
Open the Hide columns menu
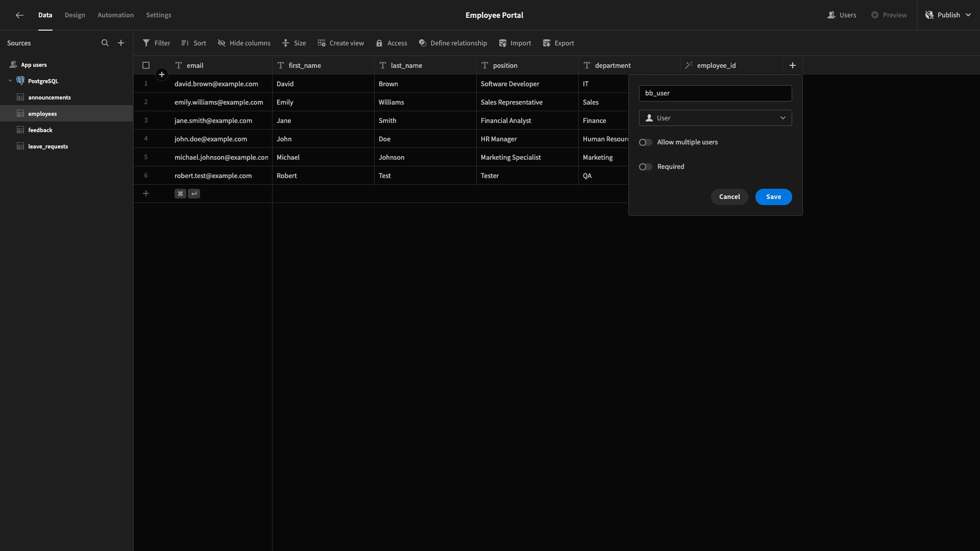coord(244,43)
